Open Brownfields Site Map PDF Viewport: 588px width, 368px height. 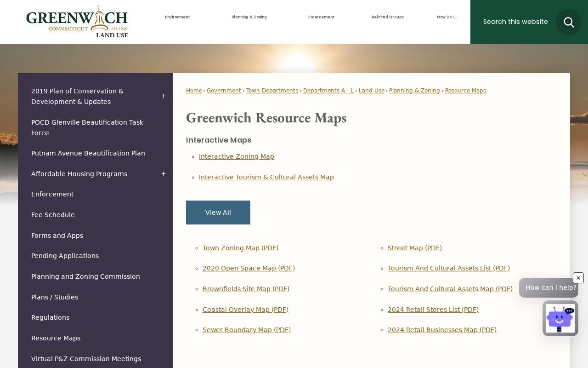pos(246,289)
